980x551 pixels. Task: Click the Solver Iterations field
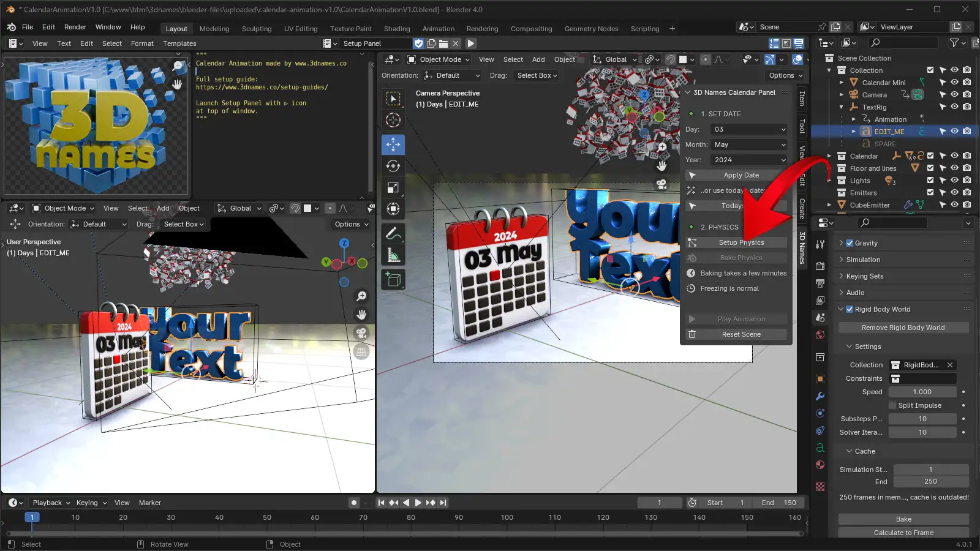tap(922, 432)
